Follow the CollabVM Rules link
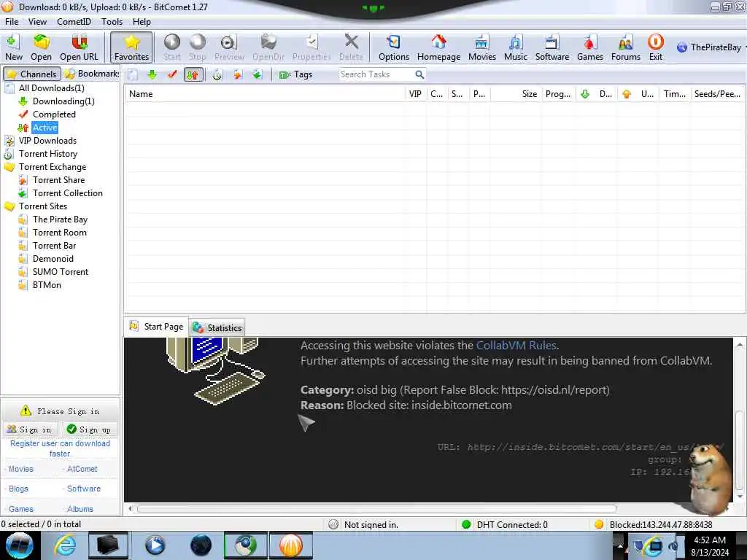The width and height of the screenshot is (747, 560). 516,345
